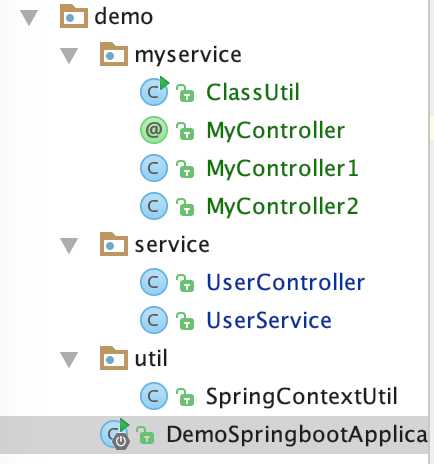Select the service package node

tap(172, 245)
